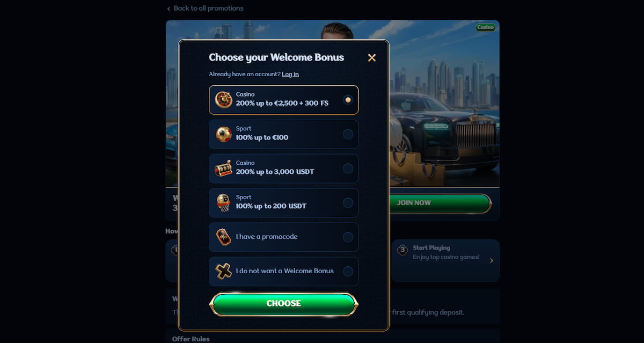This screenshot has width=644, height=343.
Task: Open the Log in link
Action: pyautogui.click(x=290, y=74)
